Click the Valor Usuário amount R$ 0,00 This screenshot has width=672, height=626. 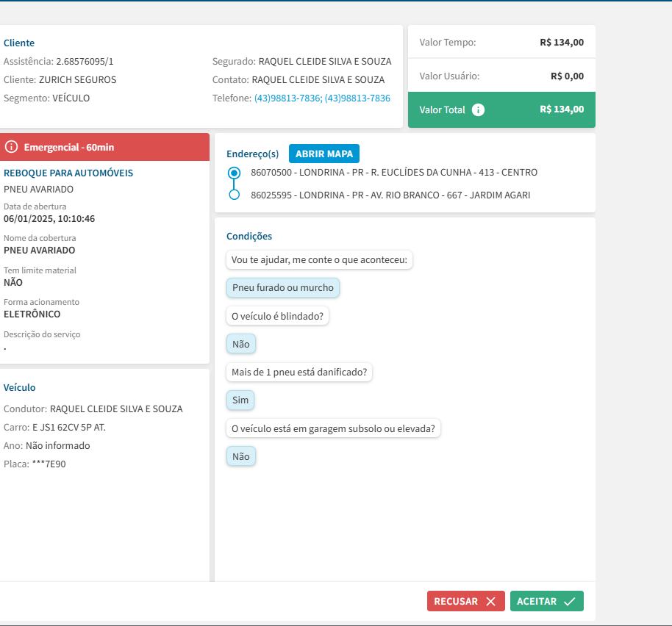pos(567,76)
